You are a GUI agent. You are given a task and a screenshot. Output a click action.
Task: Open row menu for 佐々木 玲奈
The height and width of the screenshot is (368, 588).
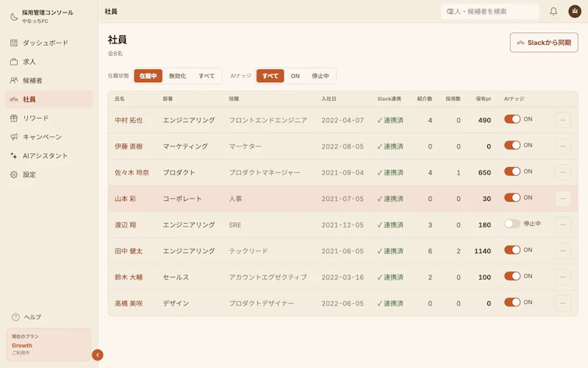(x=563, y=172)
